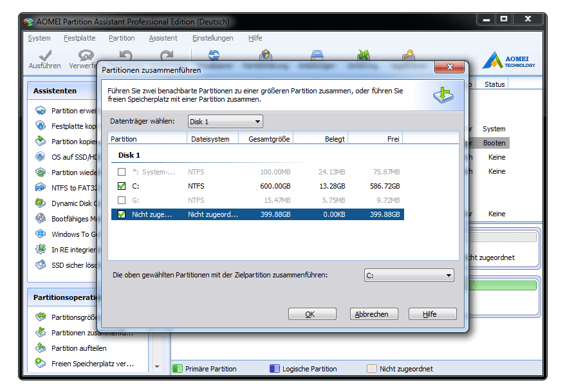Click the Primäre Partition green legend swatch
565x392 pixels.
click(178, 369)
